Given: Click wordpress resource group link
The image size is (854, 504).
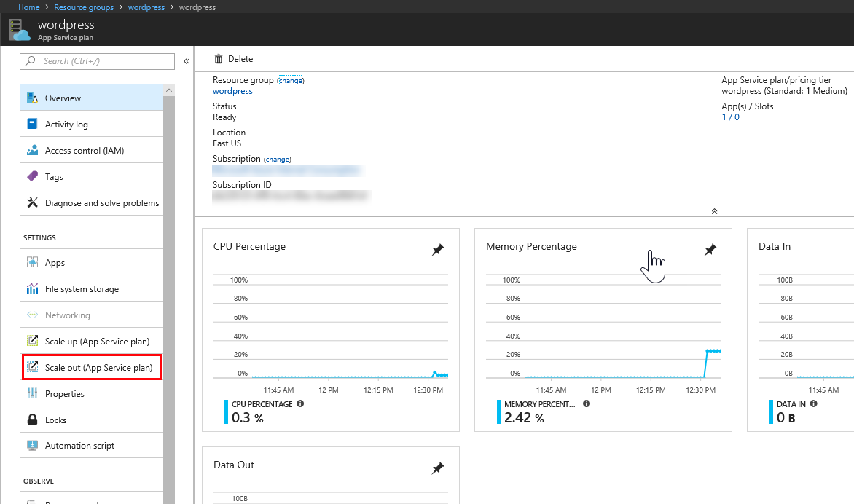Looking at the screenshot, I should pyautogui.click(x=232, y=91).
